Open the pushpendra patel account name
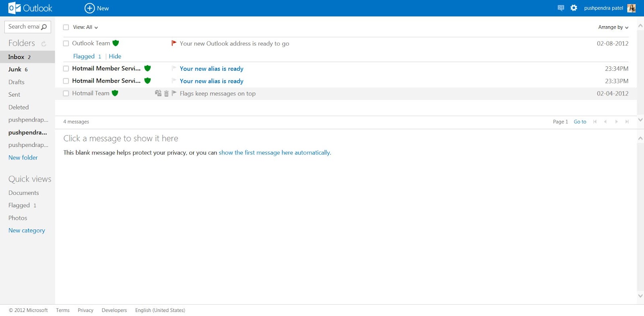The height and width of the screenshot is (316, 644). tap(603, 8)
